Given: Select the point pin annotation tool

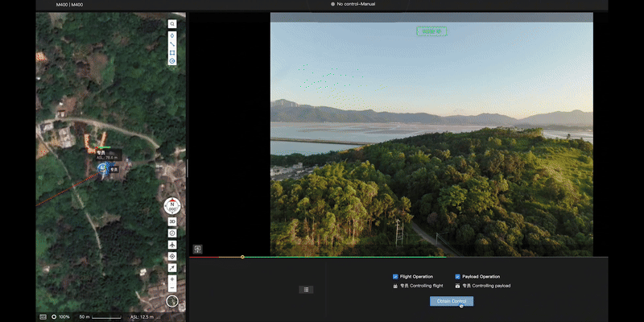Looking at the screenshot, I should (x=172, y=35).
